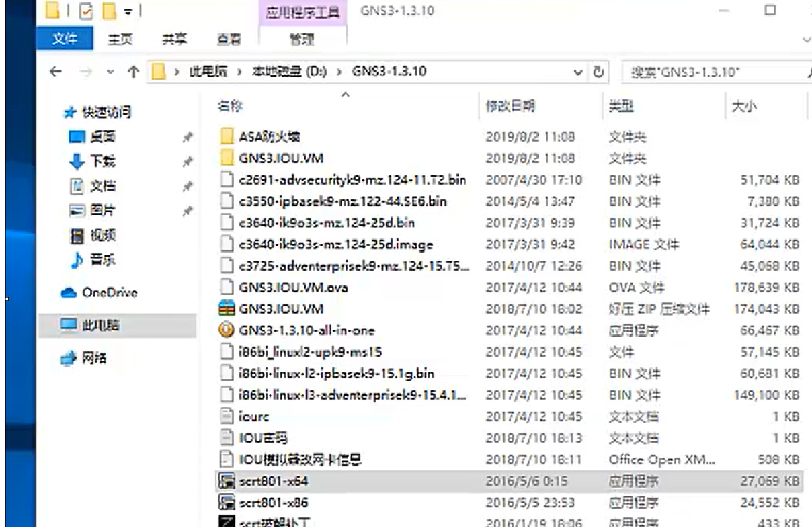This screenshot has height=527, width=812.
Task: Go up one folder level arrow
Action: pyautogui.click(x=133, y=72)
